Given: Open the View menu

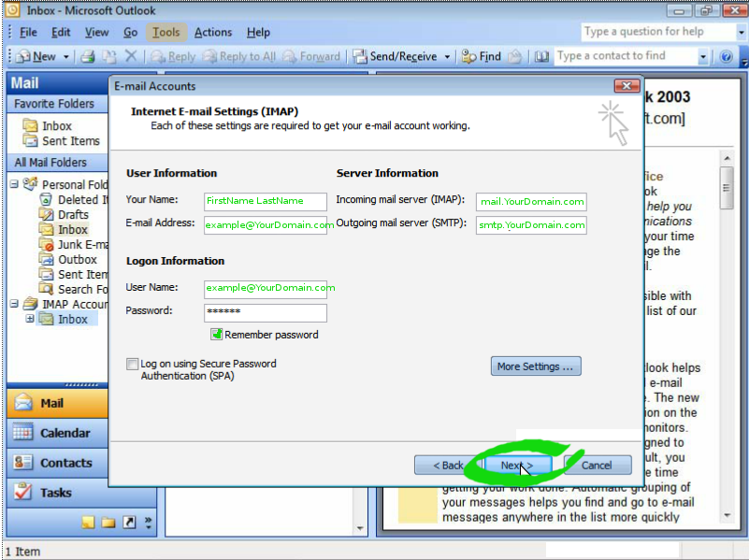Looking at the screenshot, I should pos(96,33).
